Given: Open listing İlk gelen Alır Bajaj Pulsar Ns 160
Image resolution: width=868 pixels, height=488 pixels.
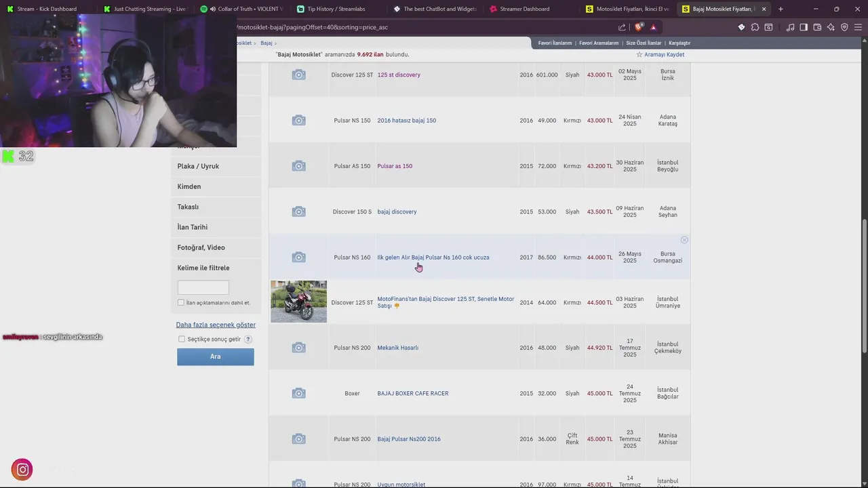Looking at the screenshot, I should 433,258.
